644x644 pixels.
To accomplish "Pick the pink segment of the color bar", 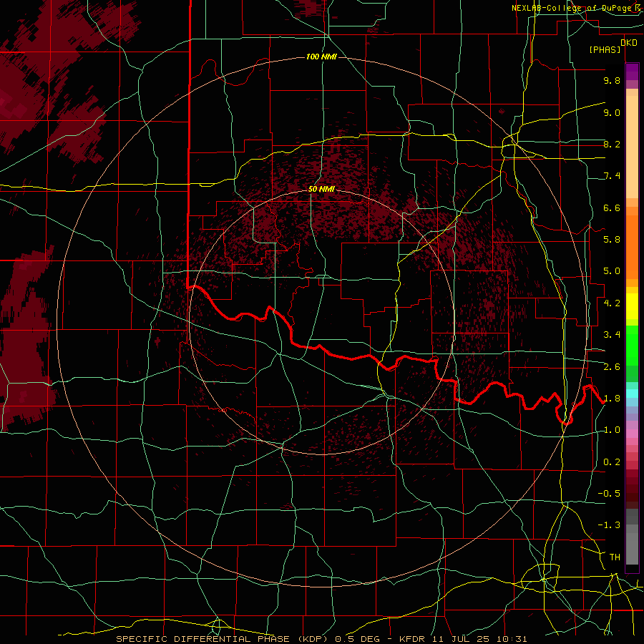I will (x=632, y=434).
